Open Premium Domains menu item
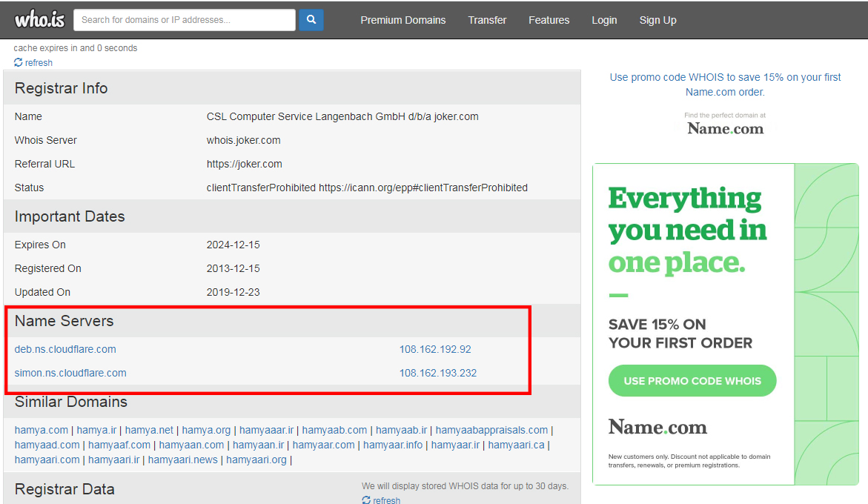This screenshot has width=868, height=504. (403, 20)
